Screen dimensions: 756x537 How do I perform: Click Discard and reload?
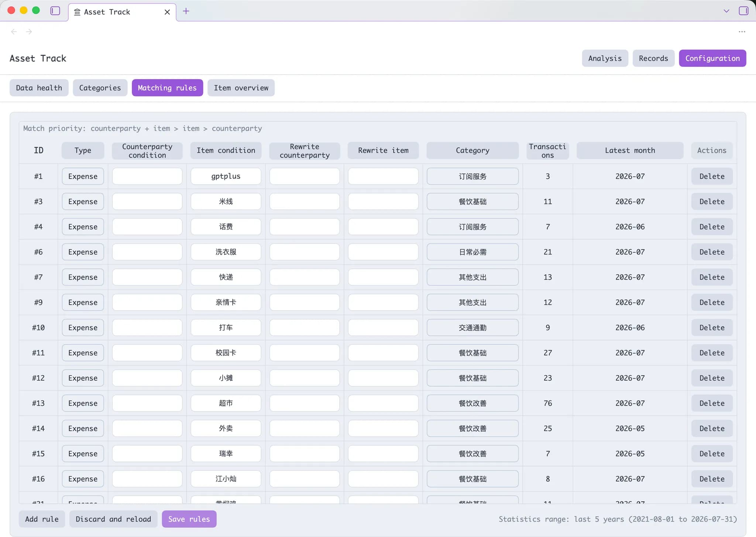[113, 519]
